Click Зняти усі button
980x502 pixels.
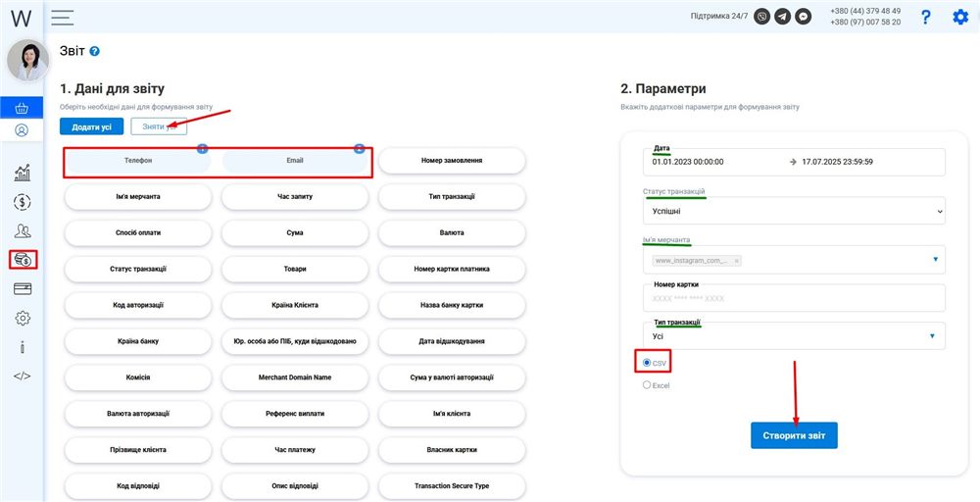click(x=159, y=126)
